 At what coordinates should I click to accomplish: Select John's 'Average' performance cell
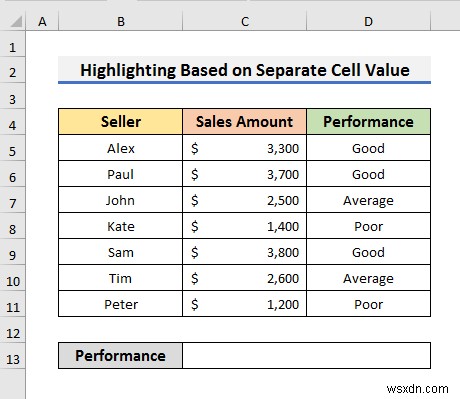coord(368,200)
